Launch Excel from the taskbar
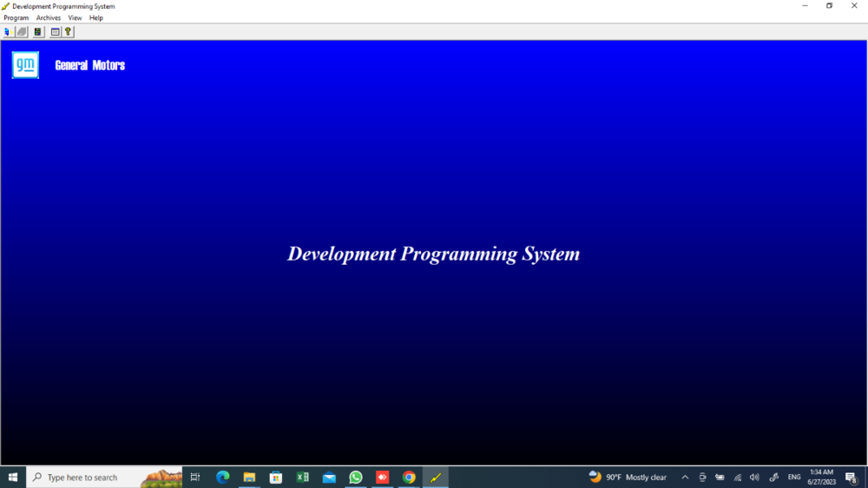Screen dimensions: 868x488 click(302, 477)
